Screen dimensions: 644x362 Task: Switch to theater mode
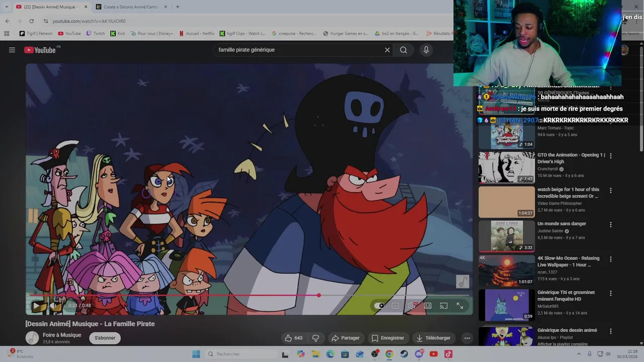pos(428,306)
